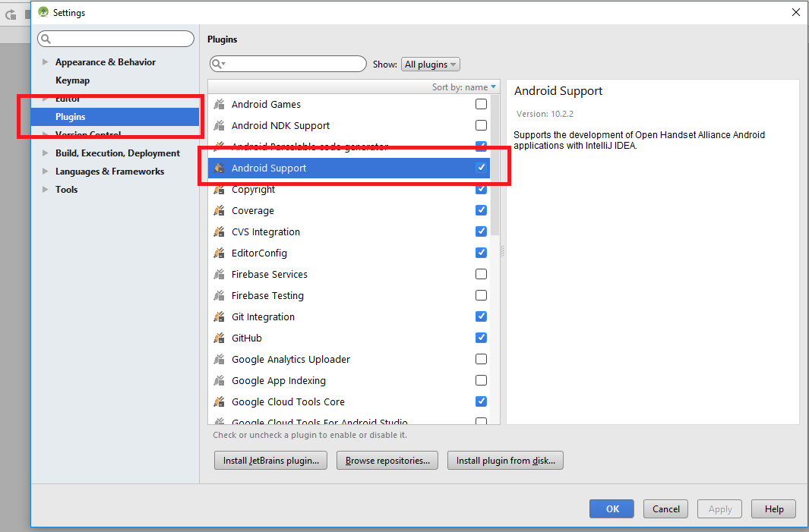Click the Coverage plugin icon
The width and height of the screenshot is (809, 532).
219,211
